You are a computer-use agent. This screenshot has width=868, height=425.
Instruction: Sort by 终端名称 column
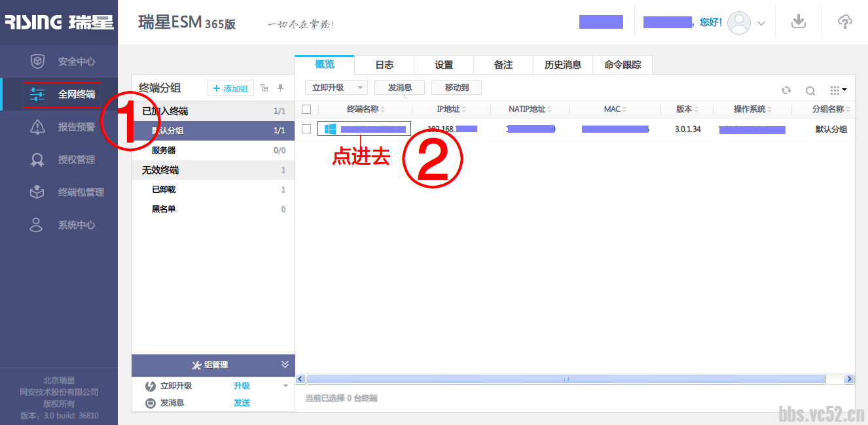point(366,109)
